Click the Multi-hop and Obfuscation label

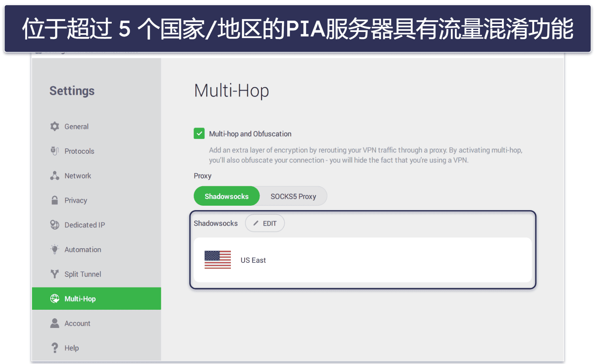click(x=250, y=134)
